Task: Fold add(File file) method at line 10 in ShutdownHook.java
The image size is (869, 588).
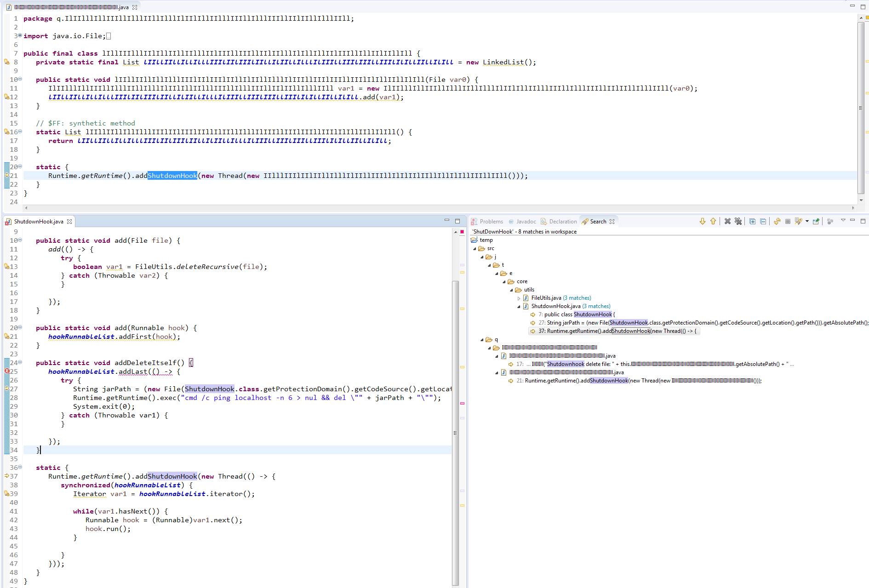Action: tap(20, 240)
